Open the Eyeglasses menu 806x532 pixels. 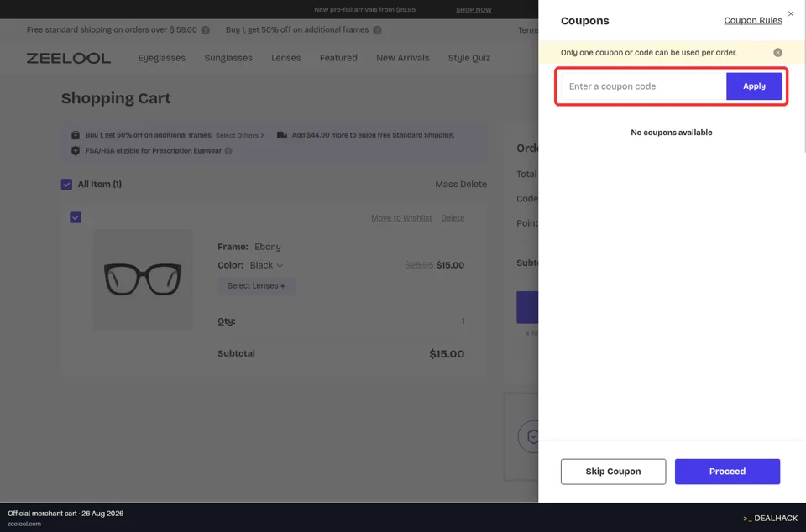tap(161, 58)
